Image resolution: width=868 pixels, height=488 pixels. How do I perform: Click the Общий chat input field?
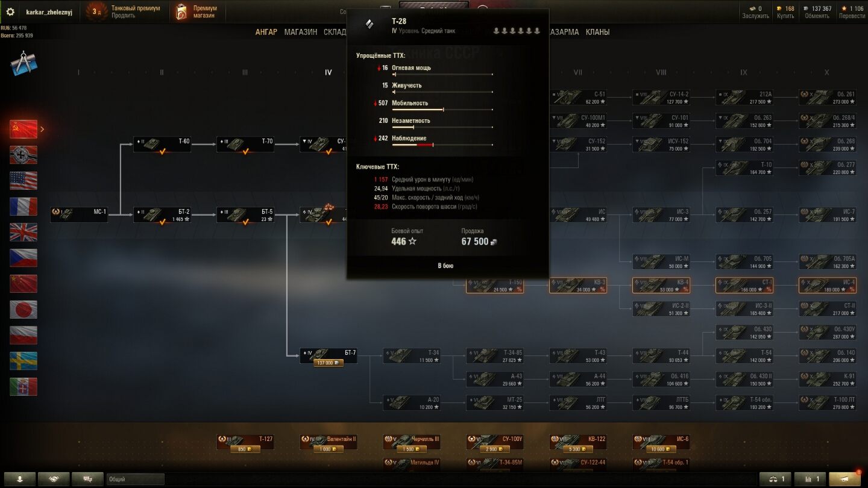click(x=135, y=480)
